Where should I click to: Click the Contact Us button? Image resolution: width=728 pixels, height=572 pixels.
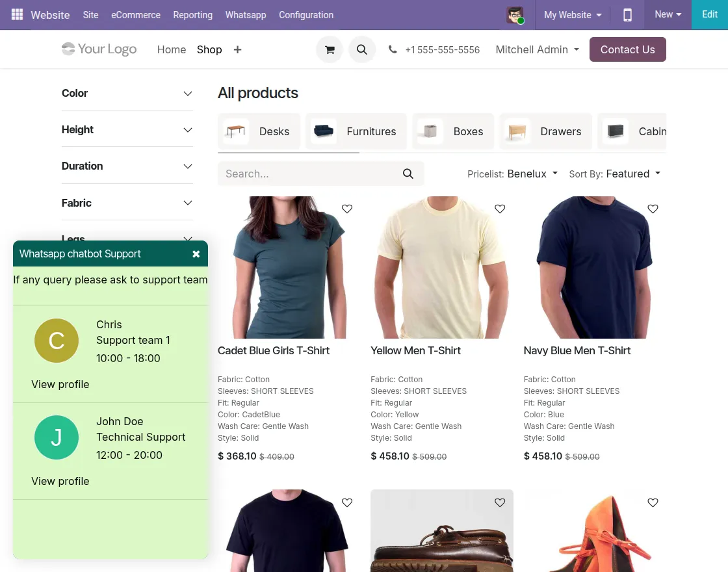pos(627,49)
